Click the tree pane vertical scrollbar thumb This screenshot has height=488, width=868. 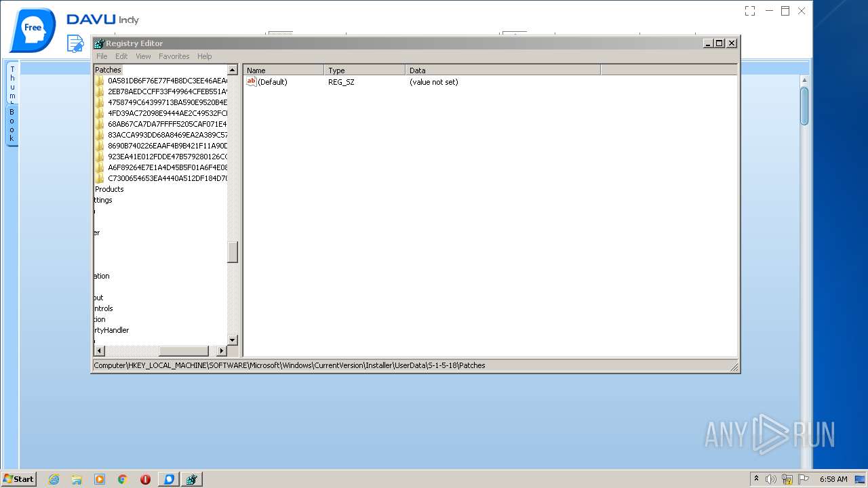tap(233, 252)
